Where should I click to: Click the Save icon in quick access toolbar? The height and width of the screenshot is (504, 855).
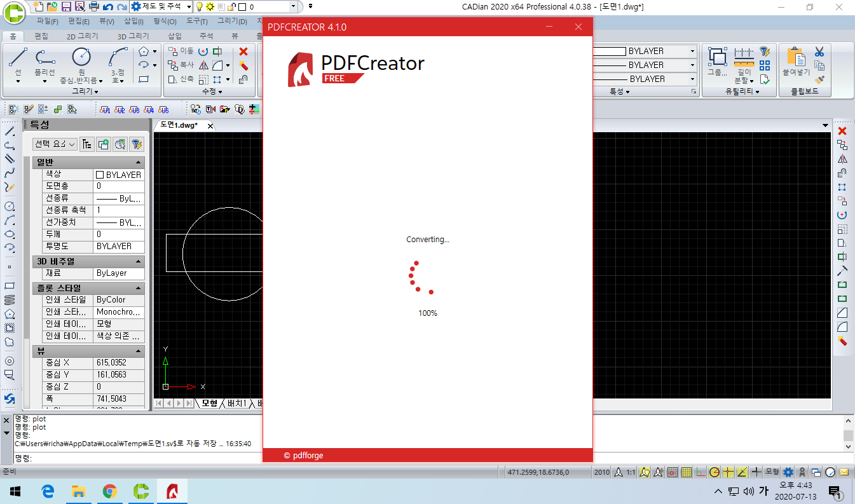point(65,6)
